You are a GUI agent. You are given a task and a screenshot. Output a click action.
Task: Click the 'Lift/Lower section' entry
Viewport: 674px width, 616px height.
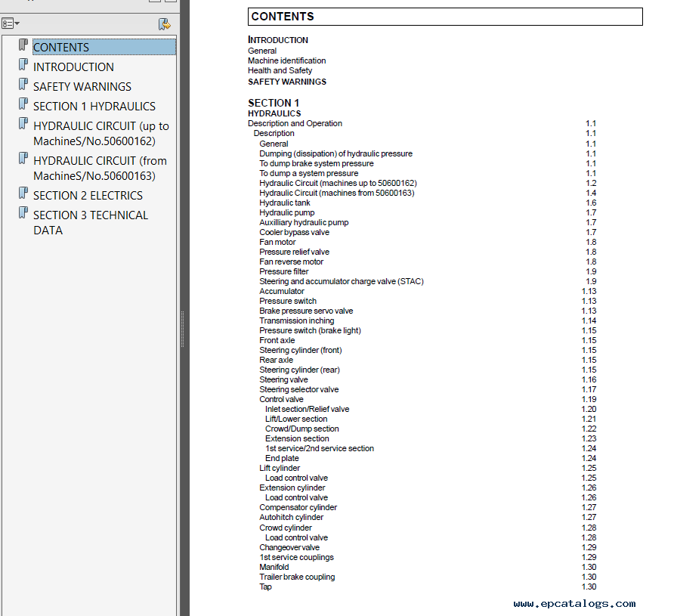click(296, 419)
